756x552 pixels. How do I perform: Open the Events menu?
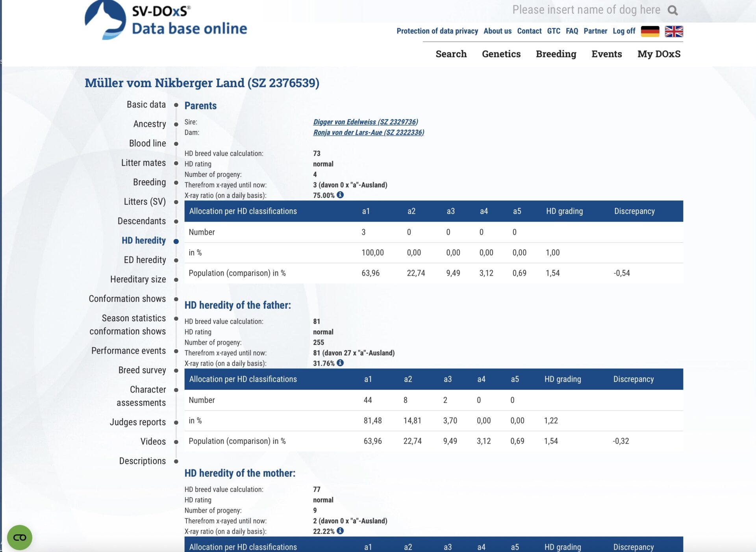(606, 54)
